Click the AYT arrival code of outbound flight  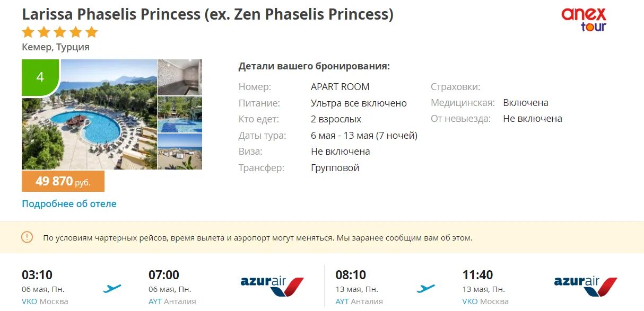(x=155, y=301)
